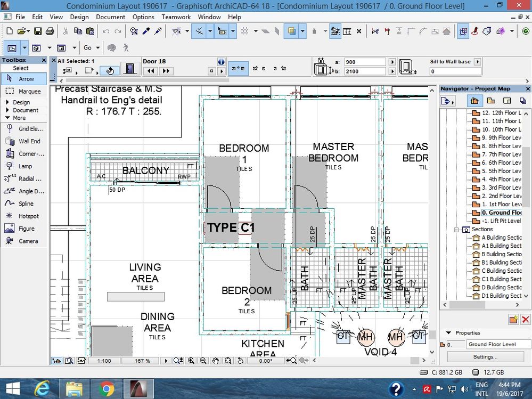Select the Camera tool
This screenshot has height=399, width=532.
coord(24,241)
